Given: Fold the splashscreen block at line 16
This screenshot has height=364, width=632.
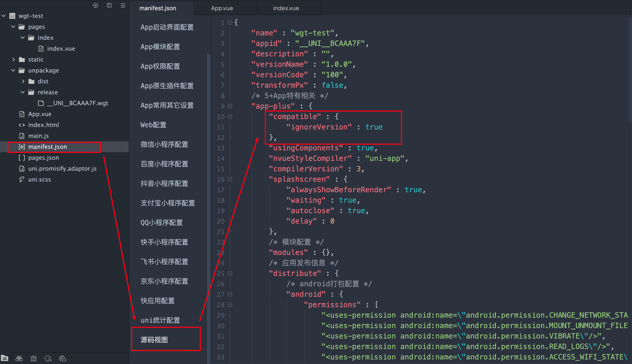Looking at the screenshot, I should (230, 179).
